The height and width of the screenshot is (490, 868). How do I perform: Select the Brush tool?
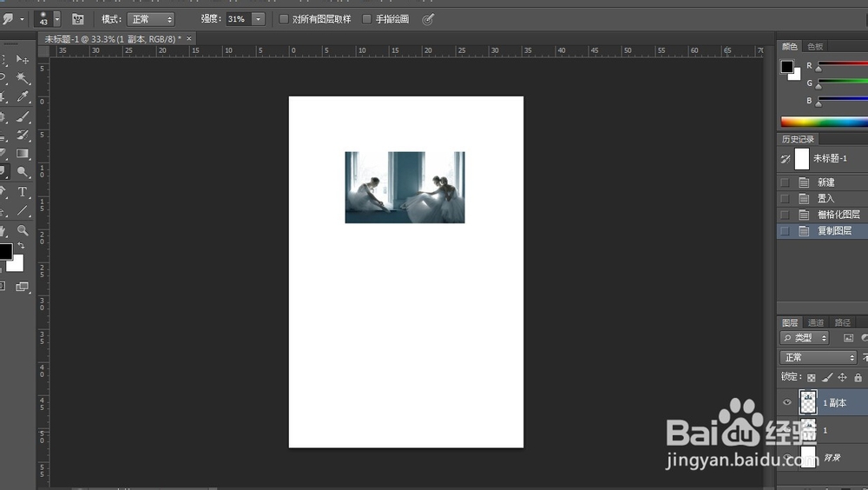coord(23,116)
